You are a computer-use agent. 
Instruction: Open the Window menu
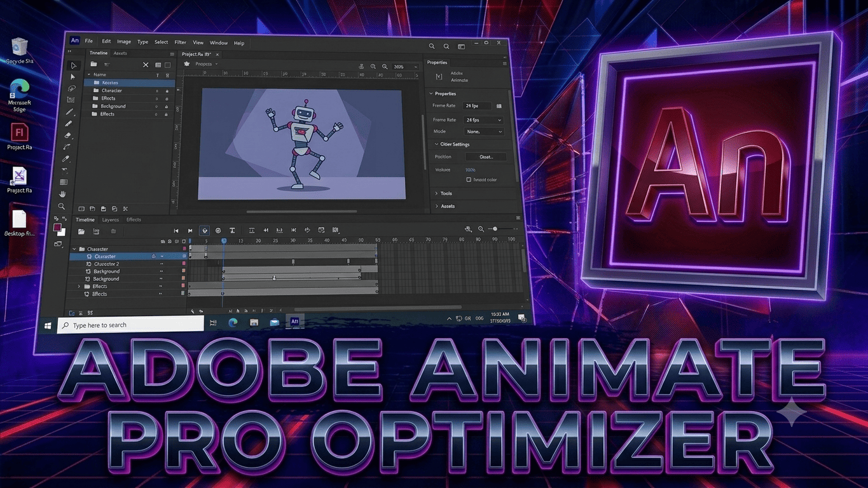coord(219,43)
